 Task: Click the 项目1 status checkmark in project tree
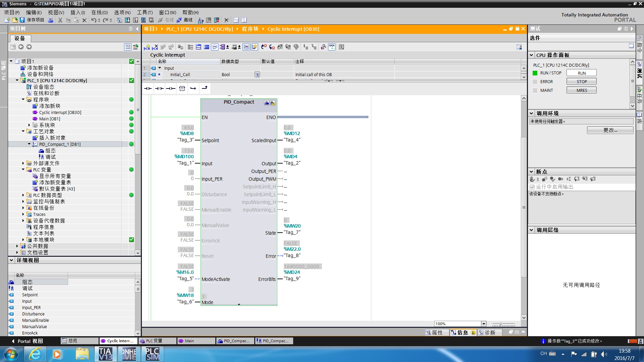[x=131, y=61]
